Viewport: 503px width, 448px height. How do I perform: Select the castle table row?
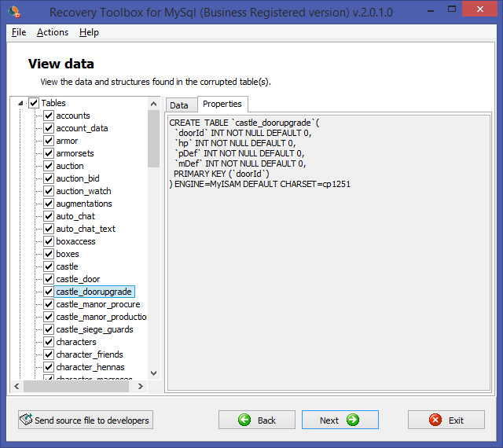(67, 266)
